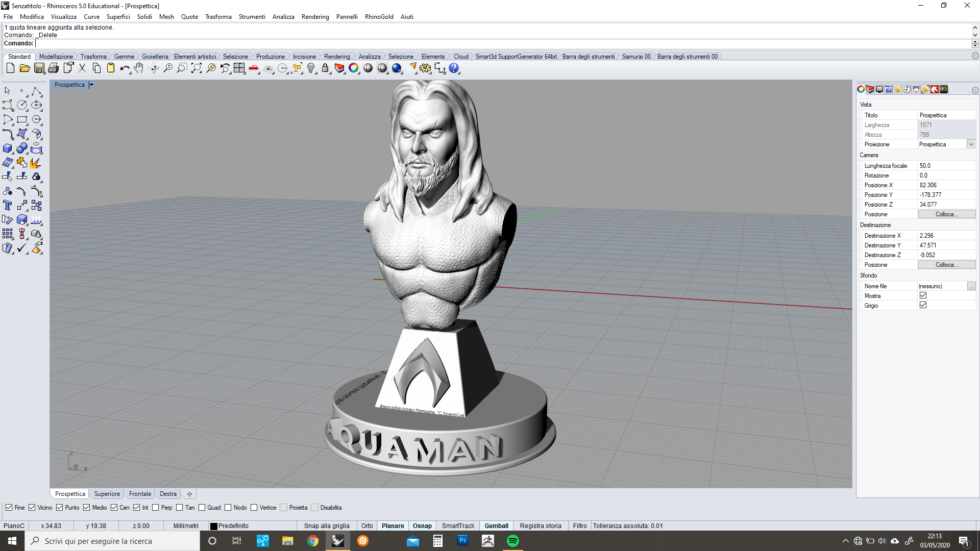Click the Explode tool icon
The height and width of the screenshot is (551, 980).
click(x=36, y=163)
